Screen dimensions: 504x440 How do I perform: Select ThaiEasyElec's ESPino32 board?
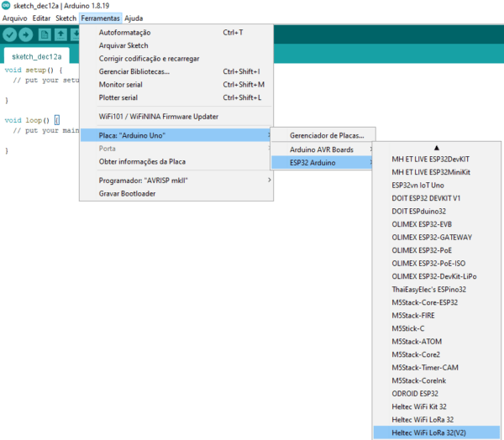(x=437, y=289)
